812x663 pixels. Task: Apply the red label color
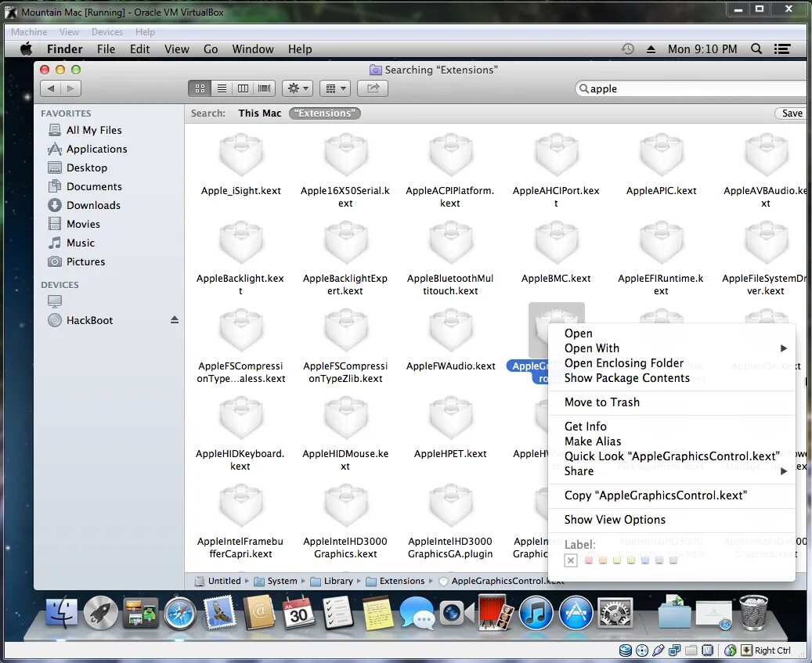coord(588,560)
